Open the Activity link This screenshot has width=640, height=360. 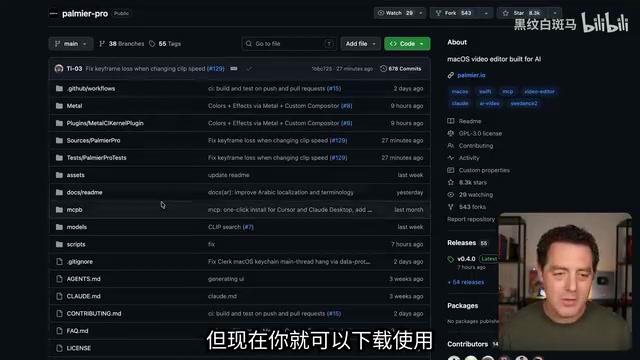(x=469, y=158)
